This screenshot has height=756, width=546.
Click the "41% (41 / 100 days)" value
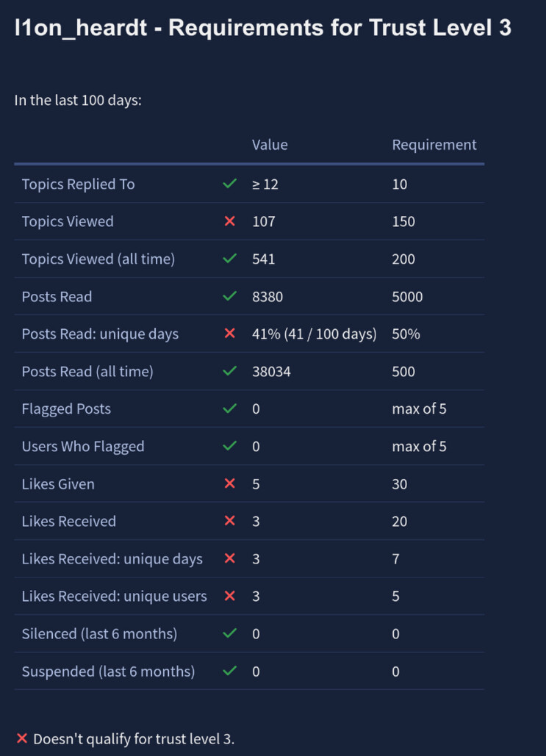(x=315, y=334)
